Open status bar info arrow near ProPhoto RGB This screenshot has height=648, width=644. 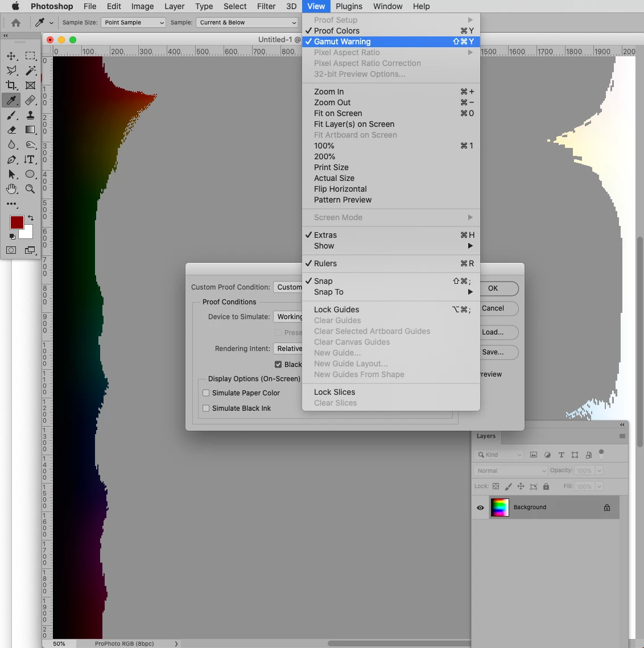pyautogui.click(x=176, y=643)
